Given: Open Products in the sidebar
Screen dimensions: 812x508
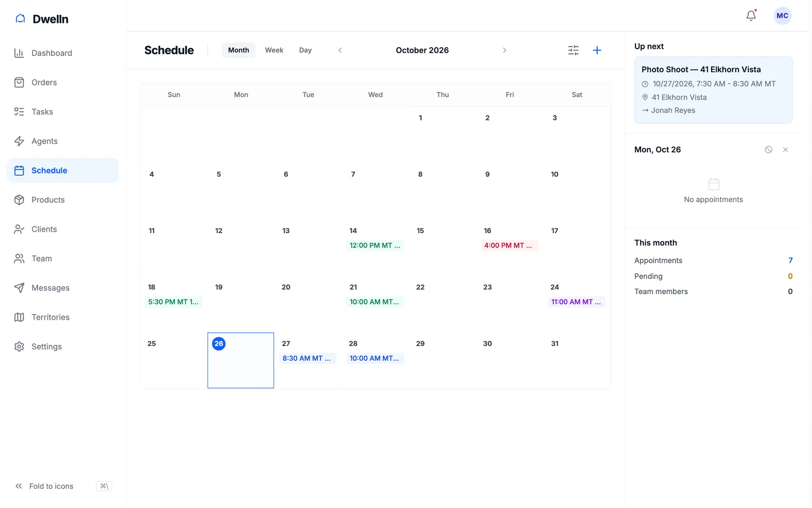Looking at the screenshot, I should [x=62, y=200].
